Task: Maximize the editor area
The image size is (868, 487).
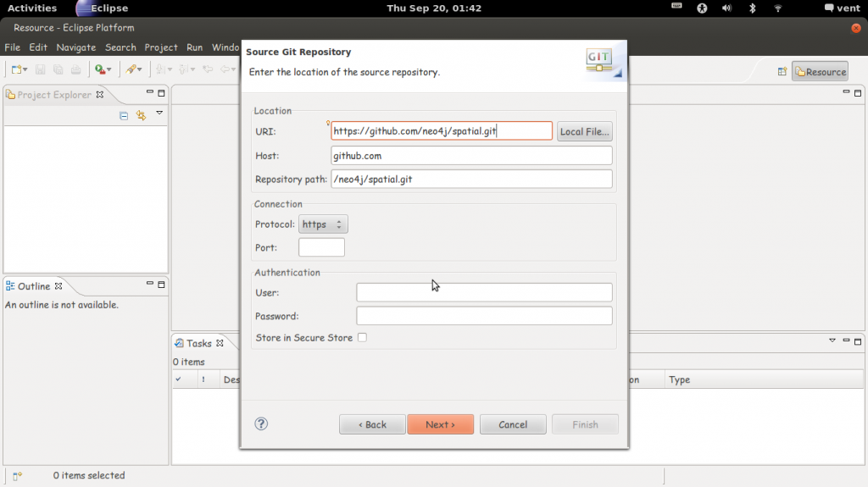Action: click(858, 93)
